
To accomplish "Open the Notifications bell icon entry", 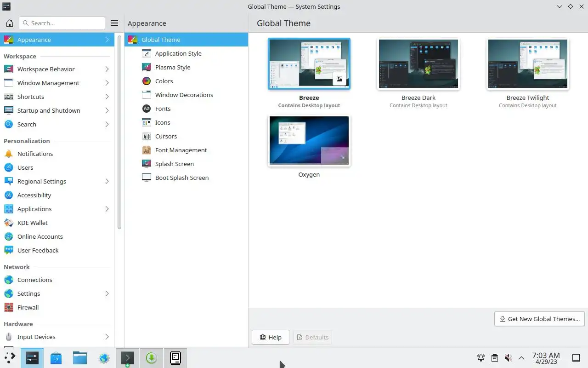I will click(9, 154).
